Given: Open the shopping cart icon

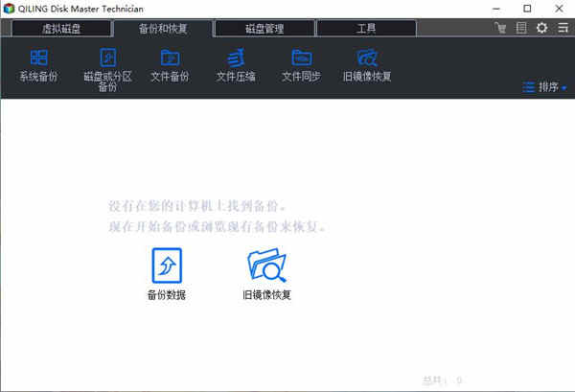Looking at the screenshot, I should click(x=500, y=28).
